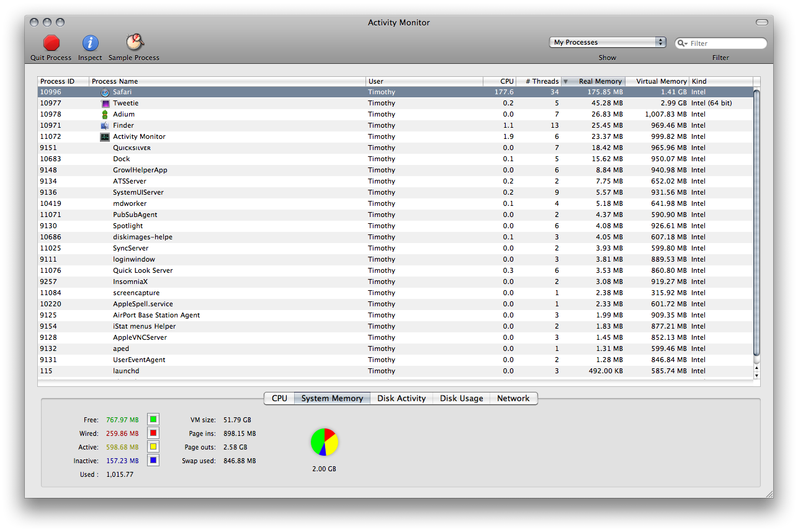Select the GrowlHelperApp process row
Screen dimensions: 798x532
pyautogui.click(x=395, y=170)
